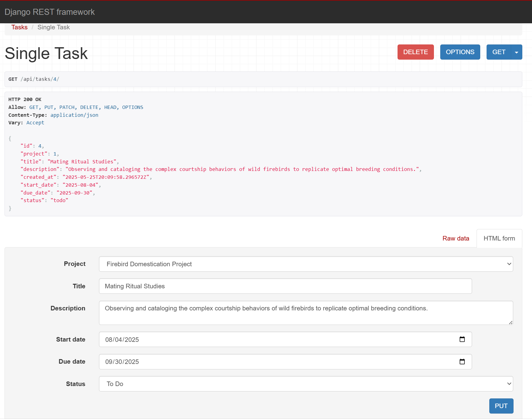Click the Single Task breadcrumb item
The width and height of the screenshot is (532, 419).
click(54, 27)
